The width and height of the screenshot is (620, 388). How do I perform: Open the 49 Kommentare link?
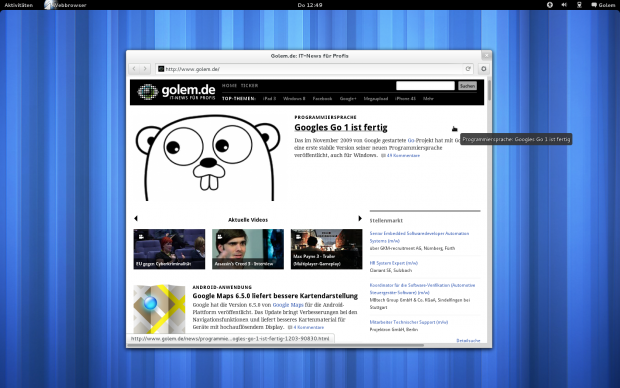[403, 156]
